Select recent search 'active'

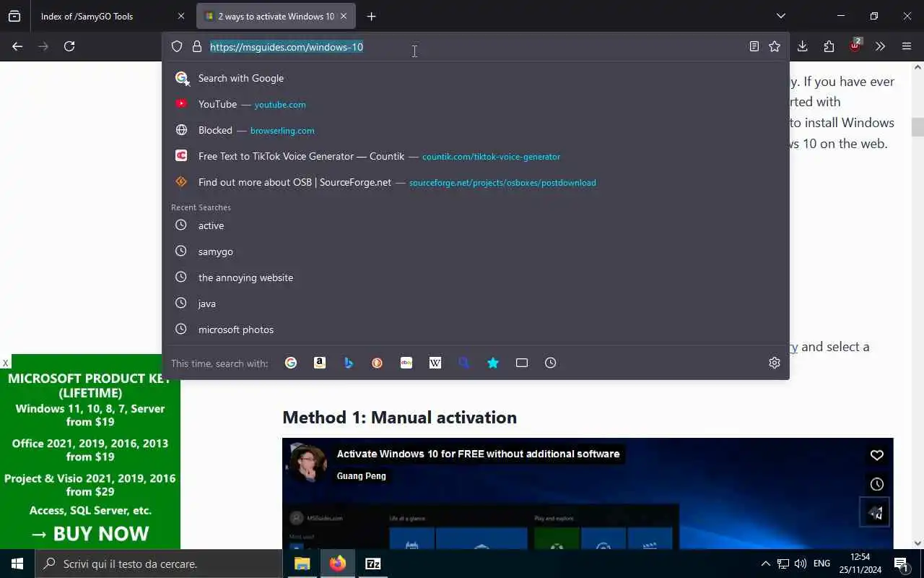point(476,225)
